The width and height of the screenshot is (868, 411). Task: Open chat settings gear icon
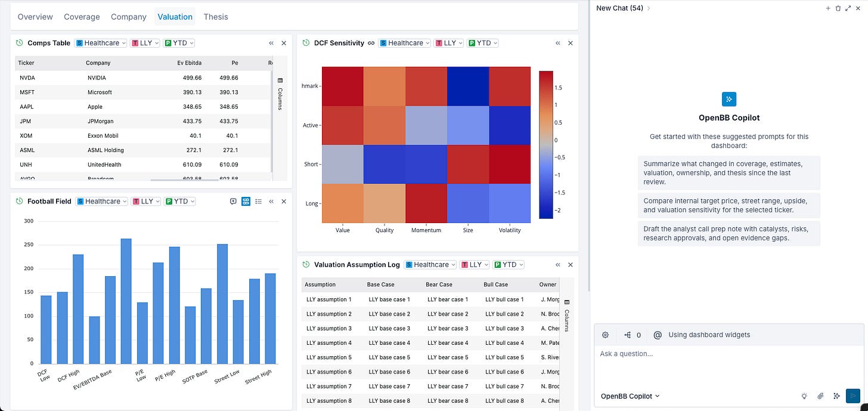pyautogui.click(x=606, y=335)
